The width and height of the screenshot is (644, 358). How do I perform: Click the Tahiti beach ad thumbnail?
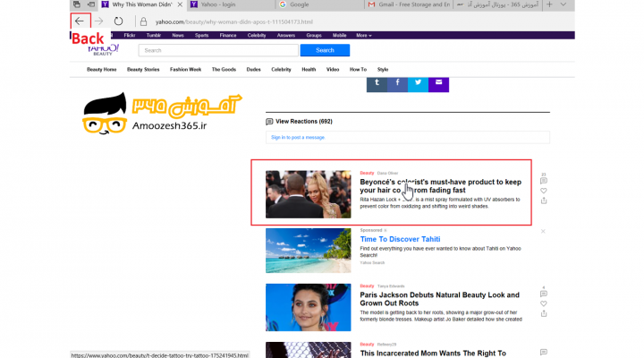pyautogui.click(x=308, y=251)
